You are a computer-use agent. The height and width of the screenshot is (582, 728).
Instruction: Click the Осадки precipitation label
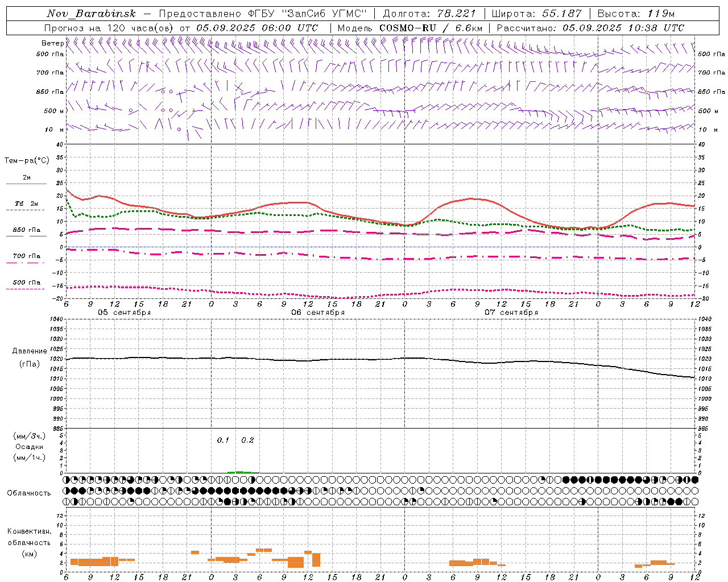[x=30, y=447]
